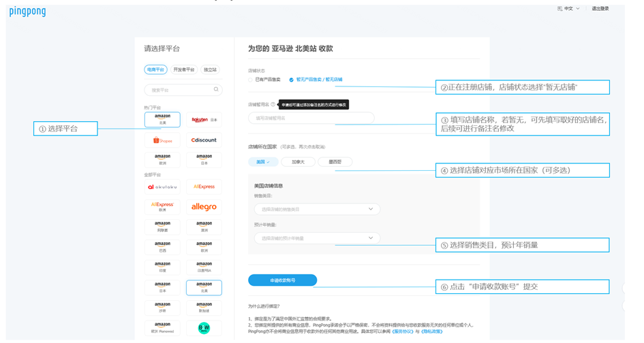
Task: Open the 中文 language dropdown
Action: (x=571, y=8)
